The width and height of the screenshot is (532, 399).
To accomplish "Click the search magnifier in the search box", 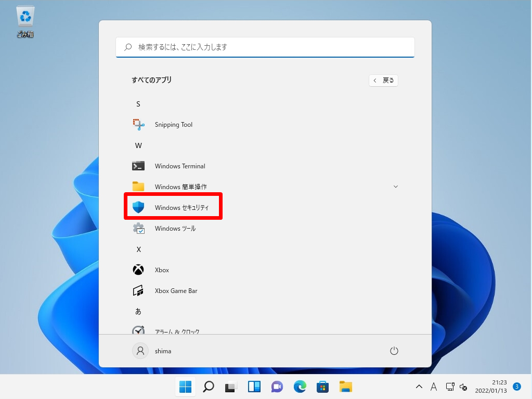I will (x=128, y=47).
